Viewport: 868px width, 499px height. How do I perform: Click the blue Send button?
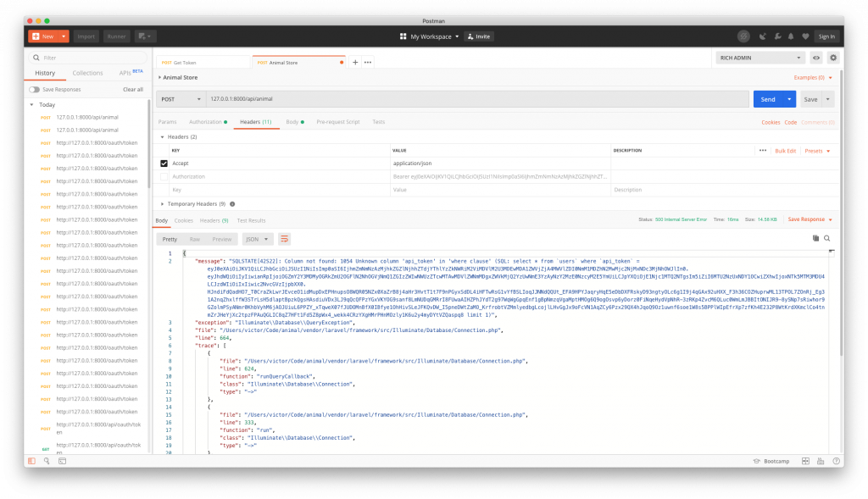[768, 100]
